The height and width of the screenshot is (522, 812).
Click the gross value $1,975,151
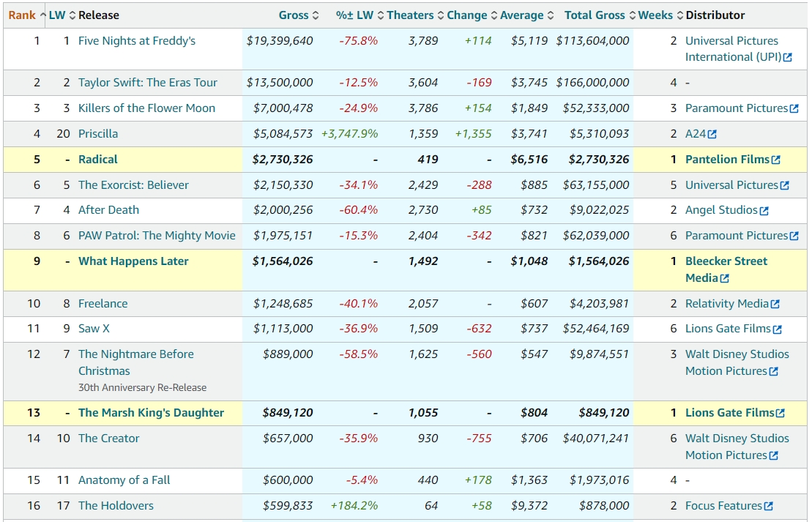(283, 236)
